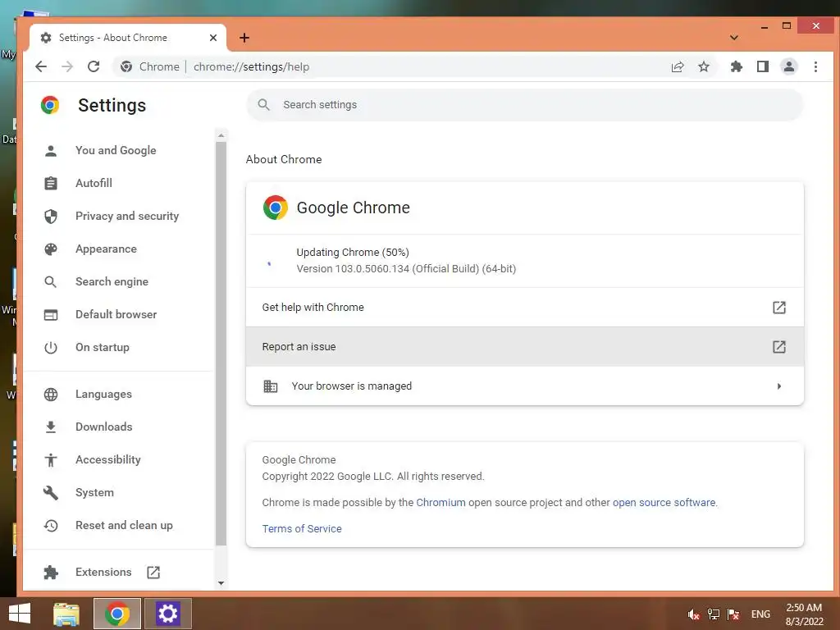Click external link icon next to Extensions

(153, 572)
